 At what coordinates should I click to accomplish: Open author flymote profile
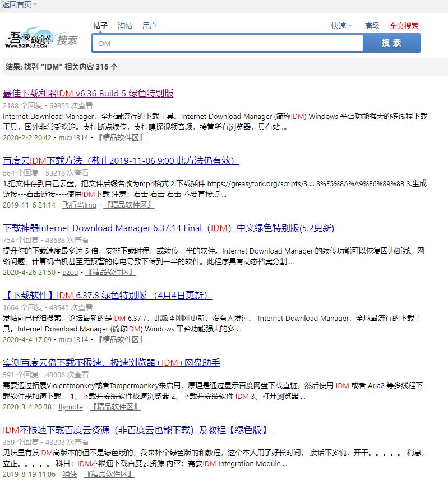click(x=71, y=407)
